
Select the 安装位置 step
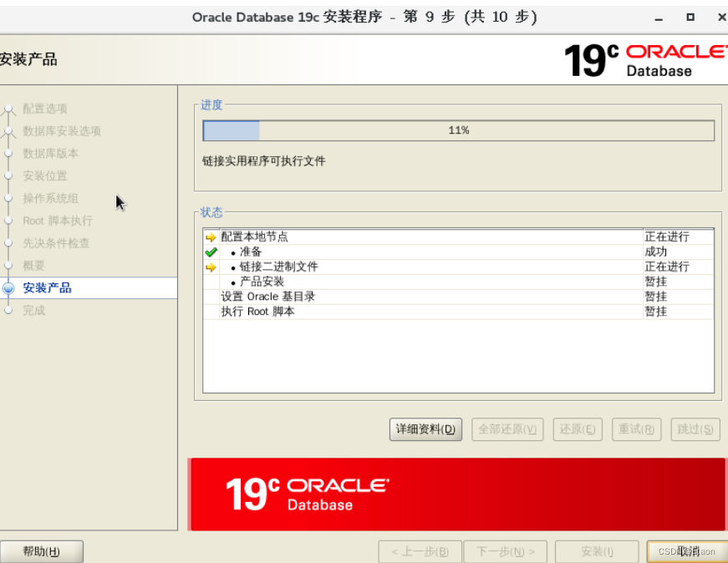(45, 176)
